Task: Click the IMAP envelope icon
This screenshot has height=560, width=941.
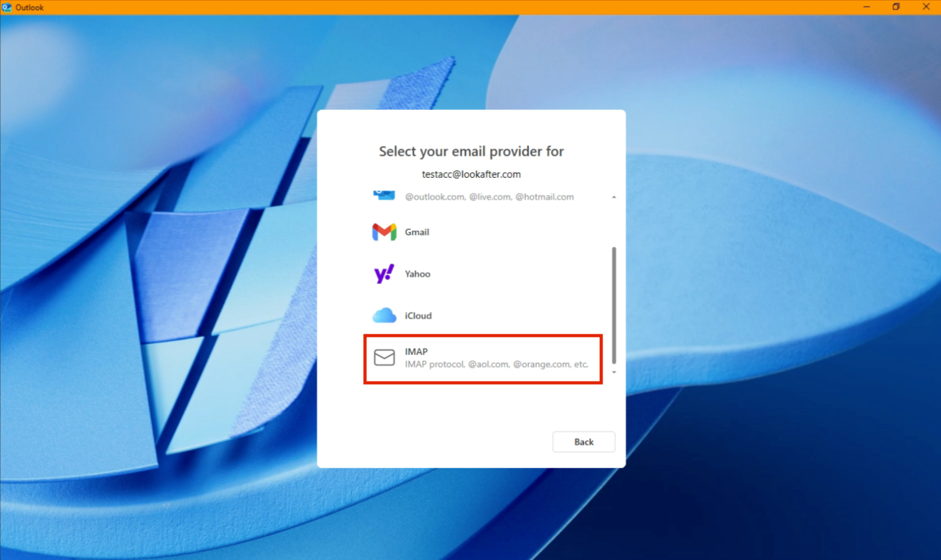Action: coord(384,357)
